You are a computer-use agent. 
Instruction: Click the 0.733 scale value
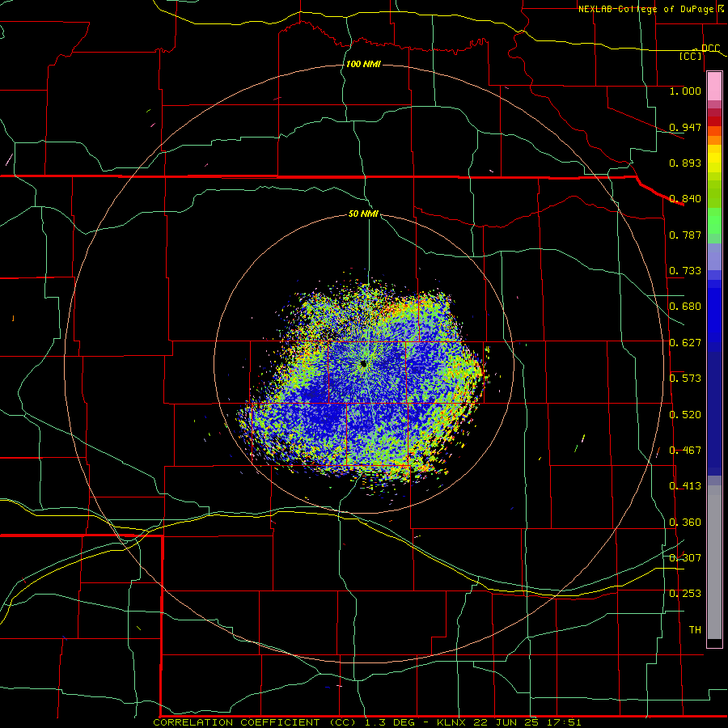tap(685, 271)
